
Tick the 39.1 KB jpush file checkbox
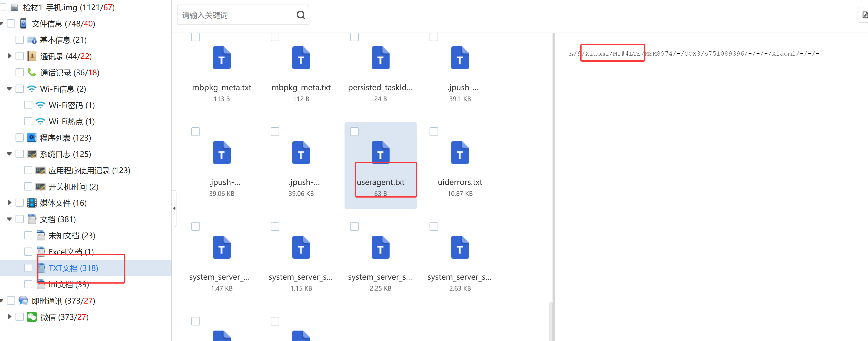point(434,37)
